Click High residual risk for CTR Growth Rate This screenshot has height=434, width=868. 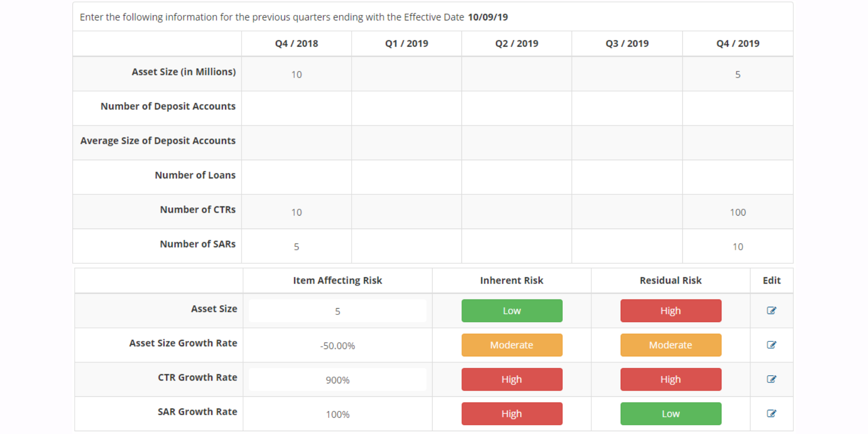671,379
